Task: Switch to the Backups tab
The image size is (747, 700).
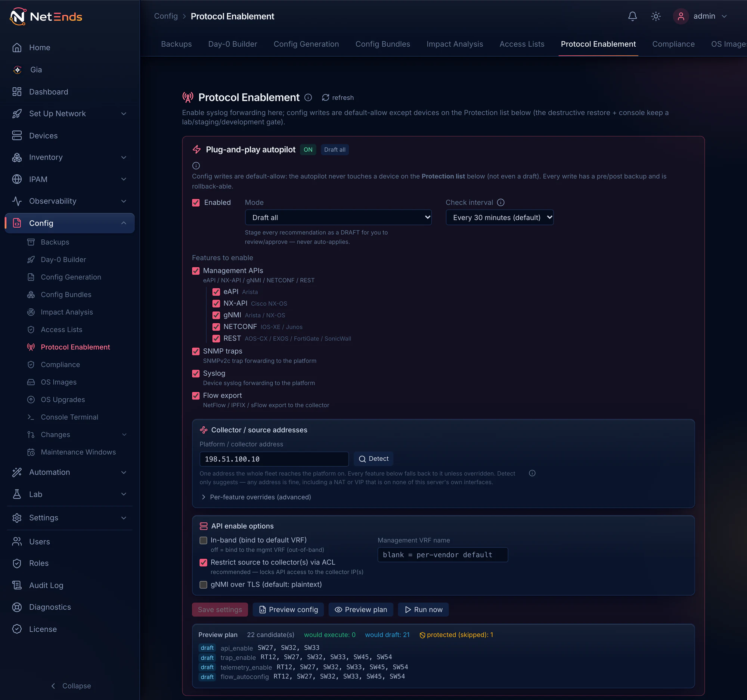Action: pos(176,44)
